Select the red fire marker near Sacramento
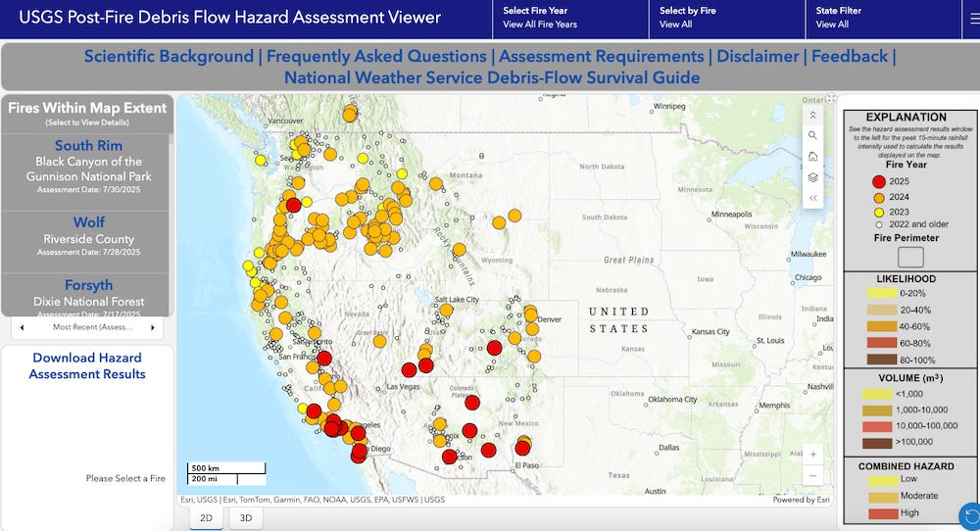980x531 pixels. pos(323,358)
